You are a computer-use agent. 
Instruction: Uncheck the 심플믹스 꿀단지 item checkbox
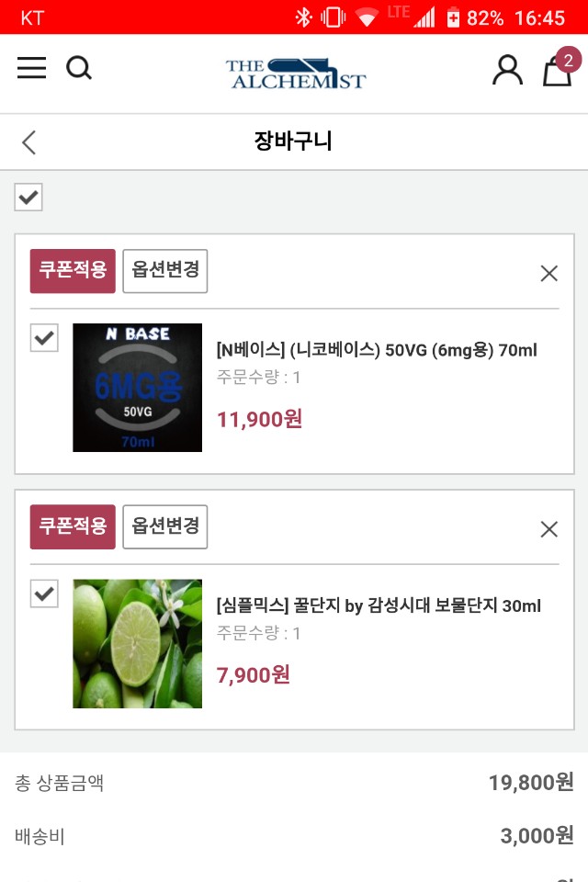[44, 594]
